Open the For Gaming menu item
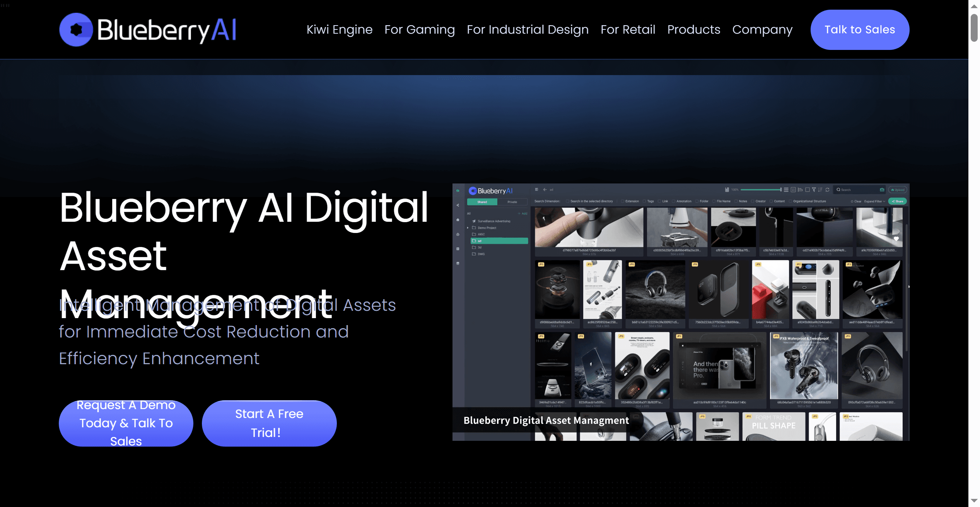This screenshot has width=980, height=507. click(419, 30)
